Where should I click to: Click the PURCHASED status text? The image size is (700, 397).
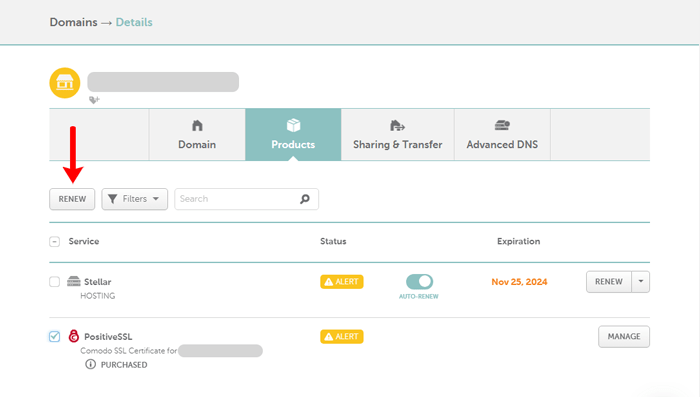click(124, 365)
